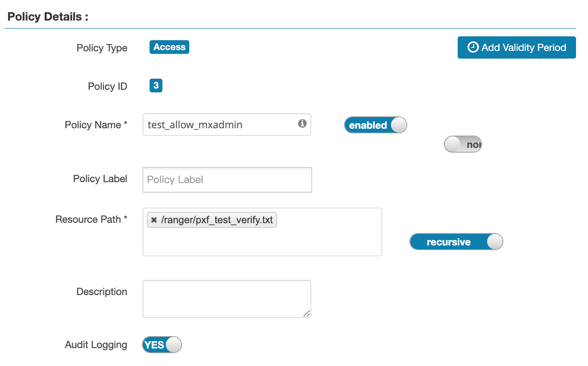This screenshot has width=588, height=366.
Task: Click the Policy Name label
Action: pos(96,125)
